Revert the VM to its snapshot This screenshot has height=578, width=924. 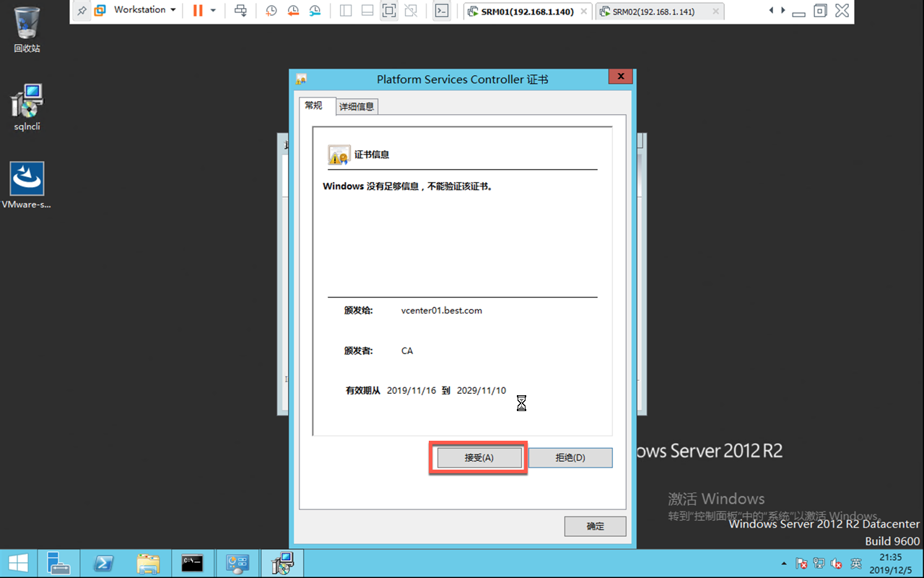[293, 11]
